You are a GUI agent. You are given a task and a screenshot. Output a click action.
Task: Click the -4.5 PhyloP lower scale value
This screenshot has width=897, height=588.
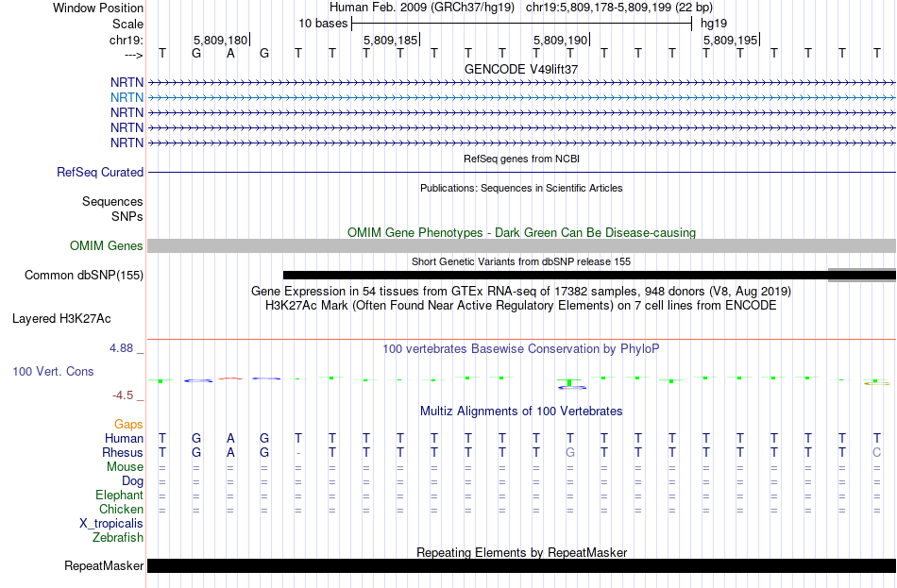123,395
